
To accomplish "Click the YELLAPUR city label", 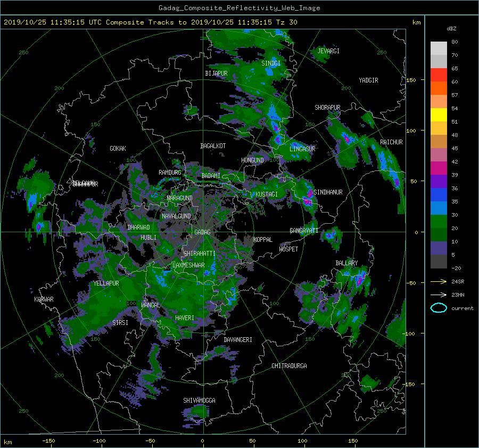I will (x=106, y=283).
